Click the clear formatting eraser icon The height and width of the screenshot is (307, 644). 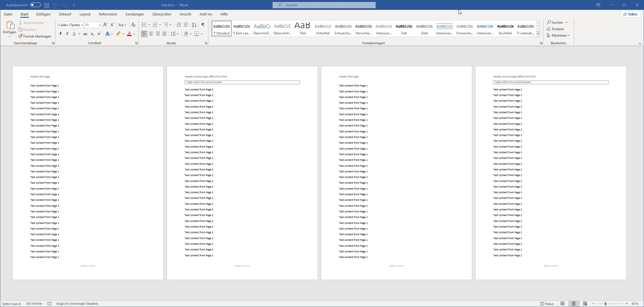pos(133,25)
